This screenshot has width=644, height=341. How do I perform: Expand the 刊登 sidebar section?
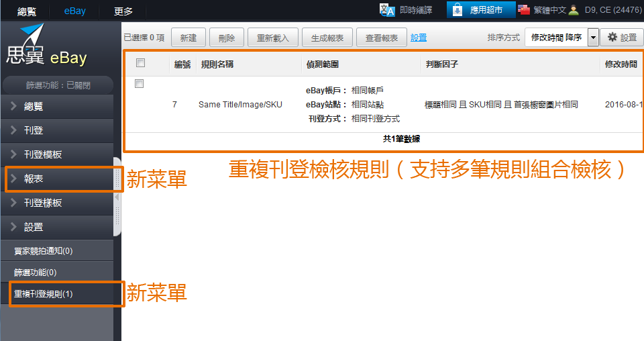pyautogui.click(x=57, y=130)
